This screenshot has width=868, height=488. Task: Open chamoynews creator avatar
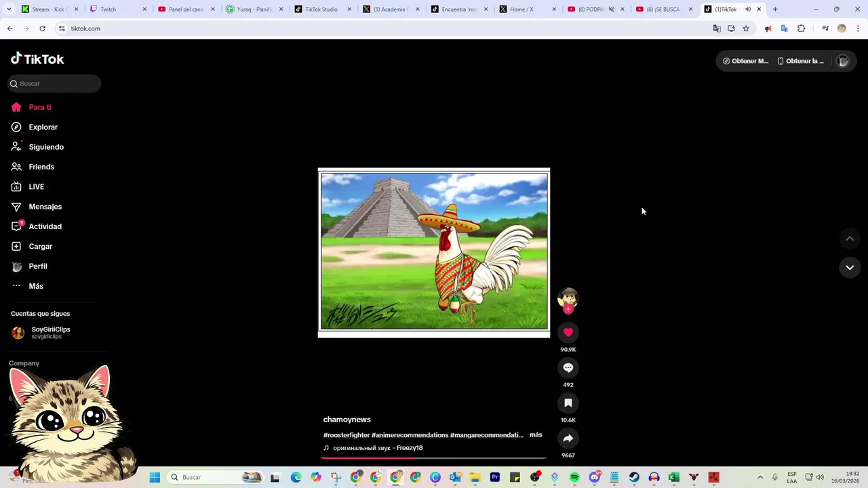(x=568, y=298)
